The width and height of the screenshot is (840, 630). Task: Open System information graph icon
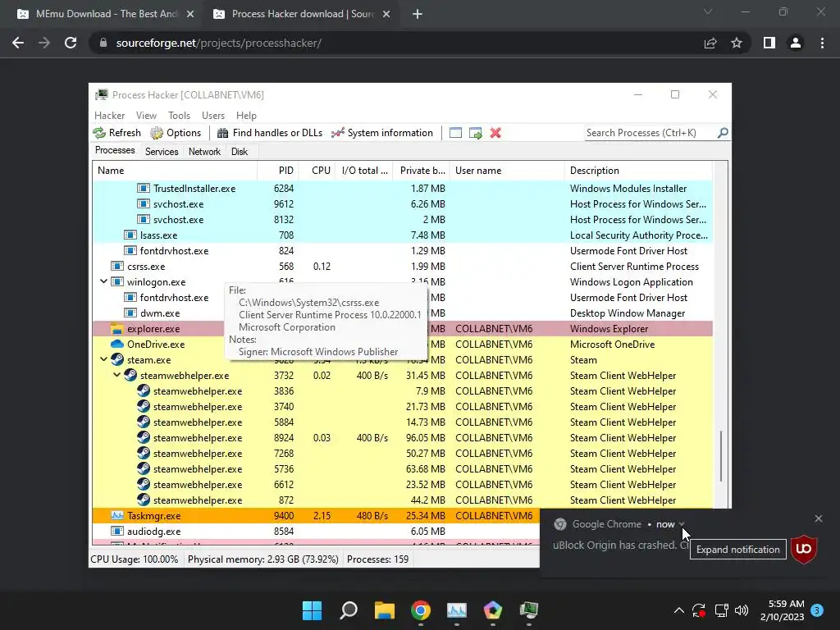[337, 133]
